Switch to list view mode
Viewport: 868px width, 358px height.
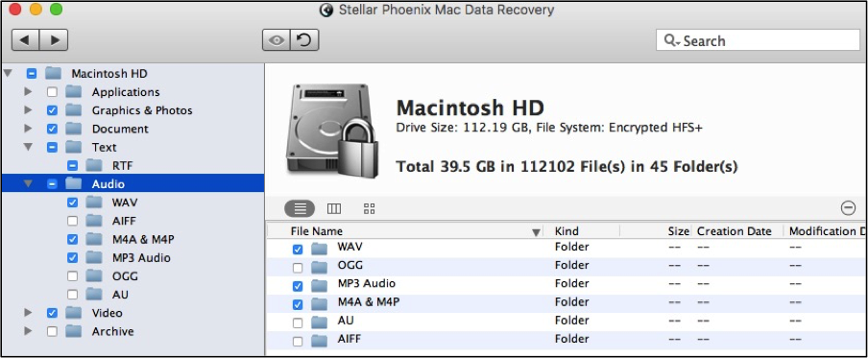click(x=300, y=208)
